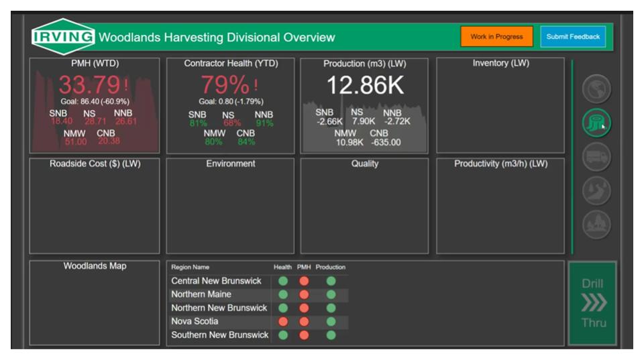
Task: Click the Production column header
Action: pyautogui.click(x=331, y=267)
